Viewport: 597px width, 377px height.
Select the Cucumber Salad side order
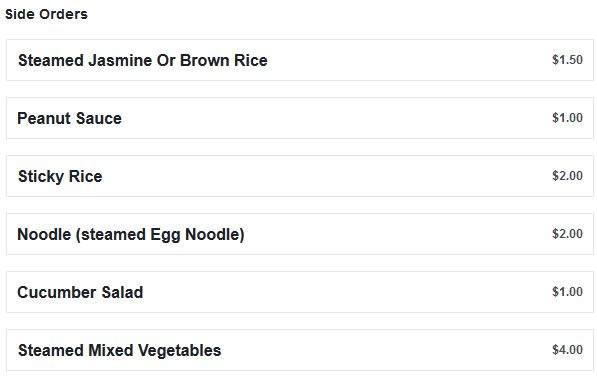[300, 292]
